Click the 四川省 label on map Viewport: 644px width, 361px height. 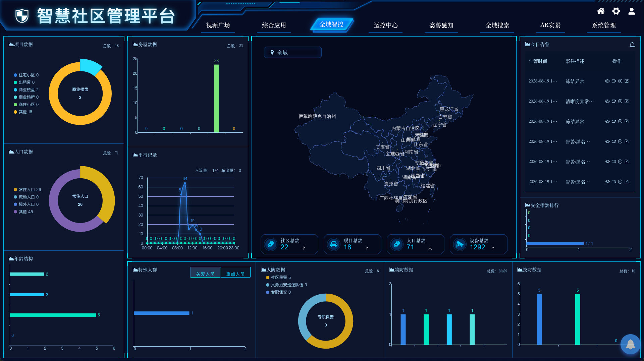pos(383,168)
